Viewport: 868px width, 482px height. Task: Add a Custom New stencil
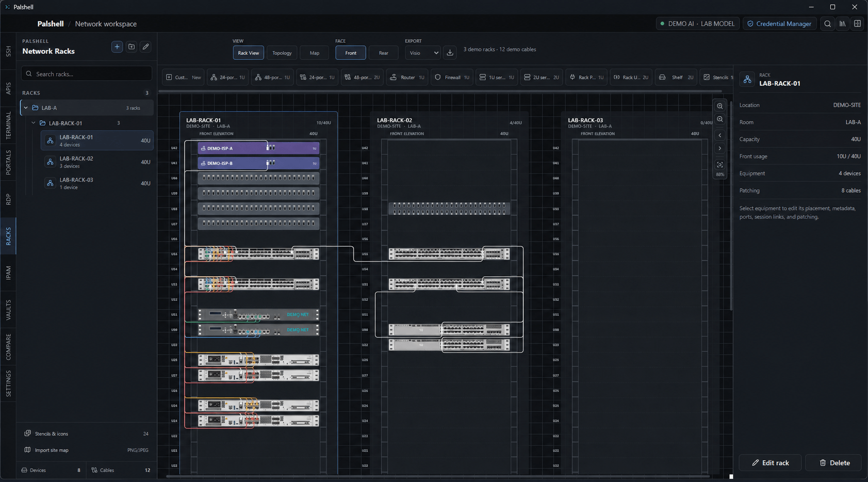click(x=183, y=77)
